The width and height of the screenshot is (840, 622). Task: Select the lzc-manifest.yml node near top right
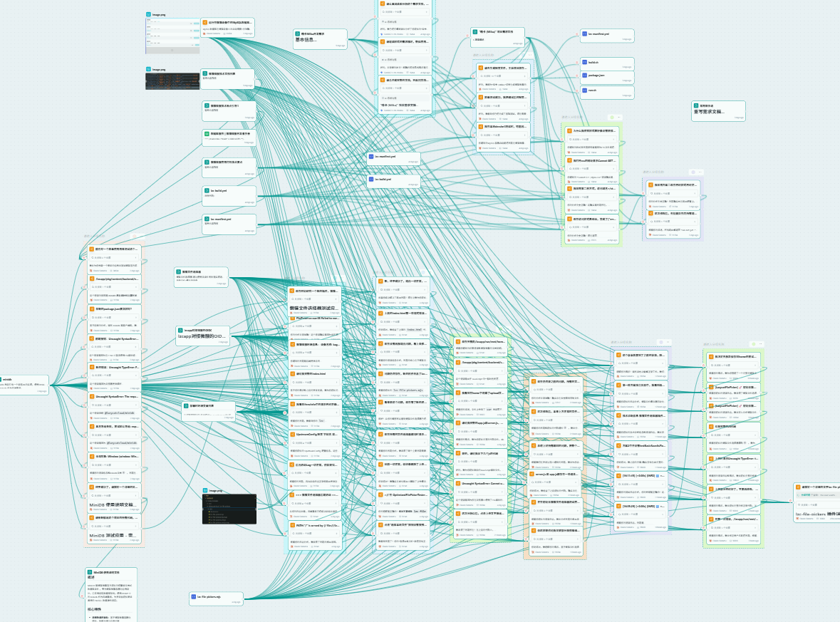coord(607,36)
